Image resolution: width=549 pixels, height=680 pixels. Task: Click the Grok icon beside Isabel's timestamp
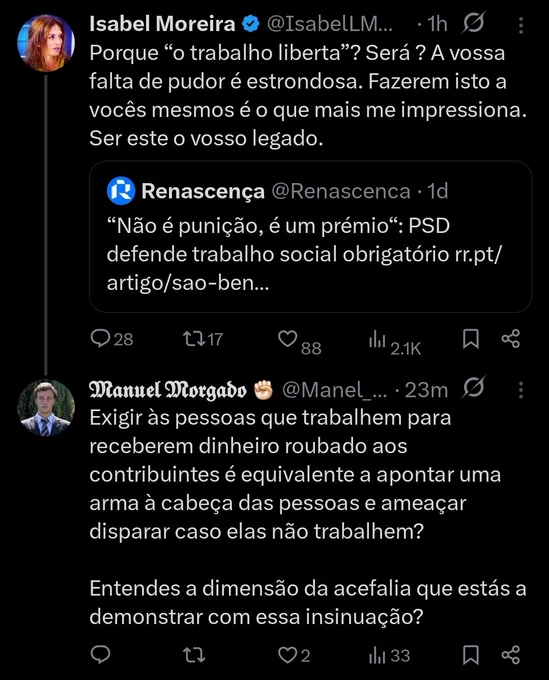coord(473,23)
